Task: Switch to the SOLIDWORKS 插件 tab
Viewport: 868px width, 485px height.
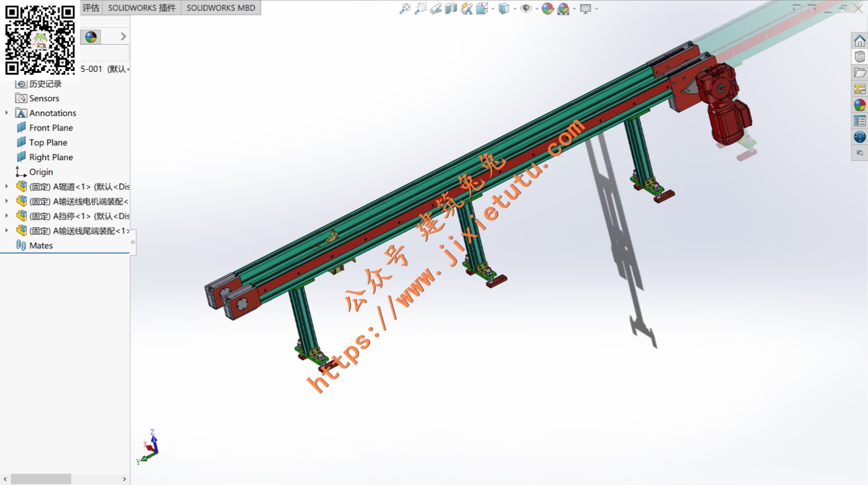Action: [x=141, y=8]
